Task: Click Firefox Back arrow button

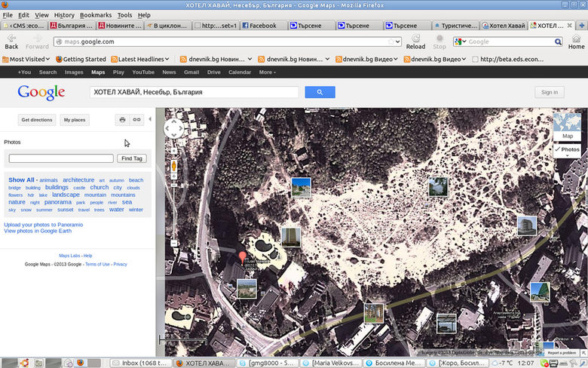Action: tap(11, 41)
